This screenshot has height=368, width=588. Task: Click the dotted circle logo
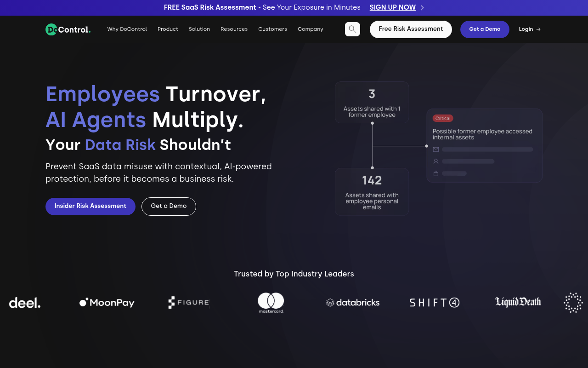[573, 303]
